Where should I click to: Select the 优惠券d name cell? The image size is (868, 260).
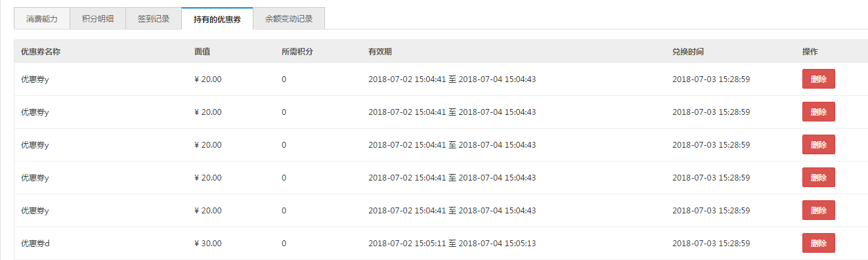[35, 244]
